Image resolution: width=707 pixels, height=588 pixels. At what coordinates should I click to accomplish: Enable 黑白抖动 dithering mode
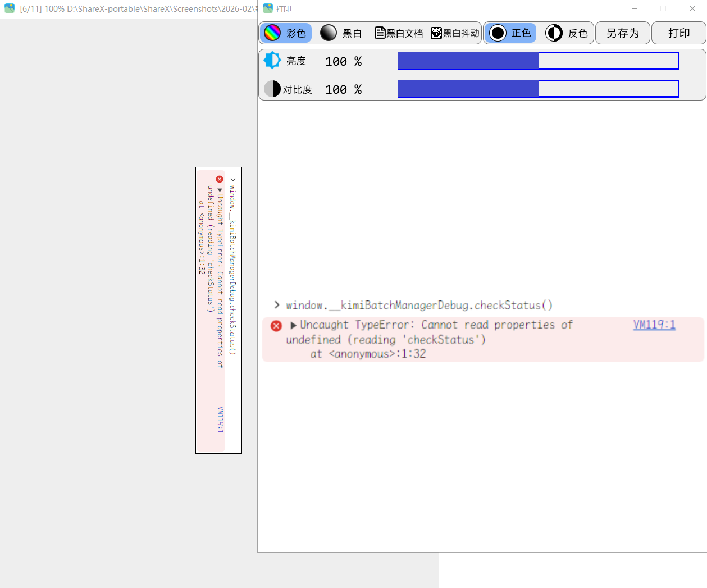tap(460, 33)
